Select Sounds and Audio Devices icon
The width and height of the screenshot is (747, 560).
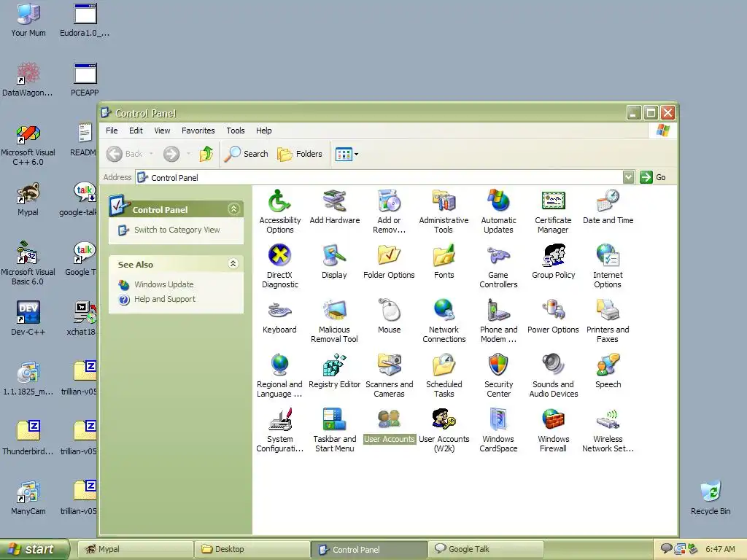pos(553,376)
